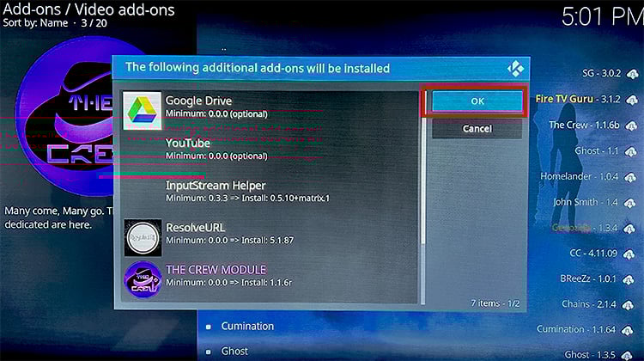Select Chains - 2.1.4 in list
The height and width of the screenshot is (361, 644).
click(589, 304)
